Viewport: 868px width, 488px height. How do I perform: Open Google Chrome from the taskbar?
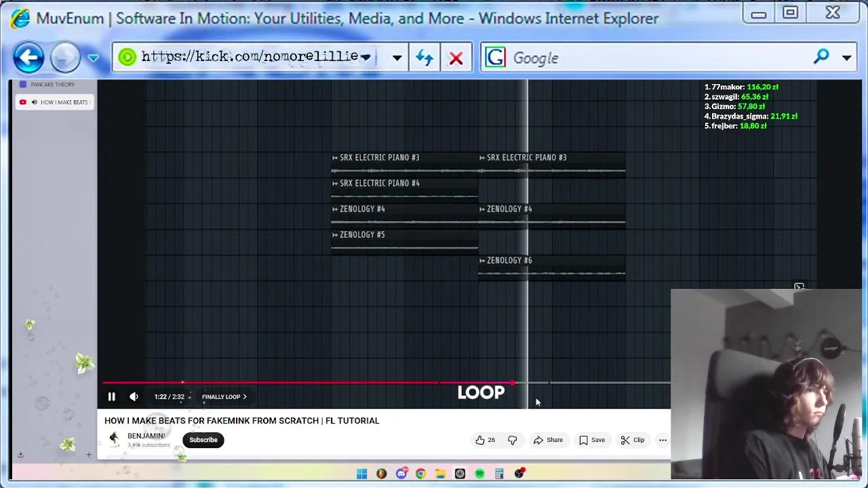click(x=420, y=474)
